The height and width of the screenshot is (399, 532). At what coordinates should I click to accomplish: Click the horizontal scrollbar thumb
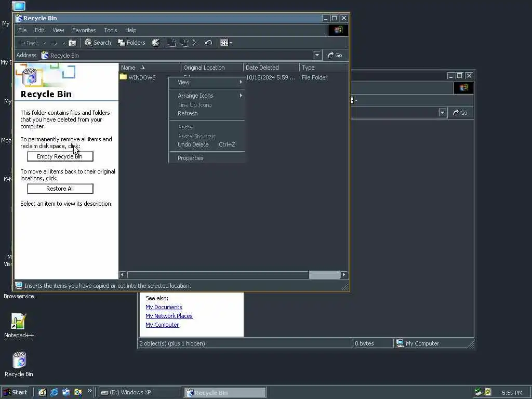pos(324,274)
